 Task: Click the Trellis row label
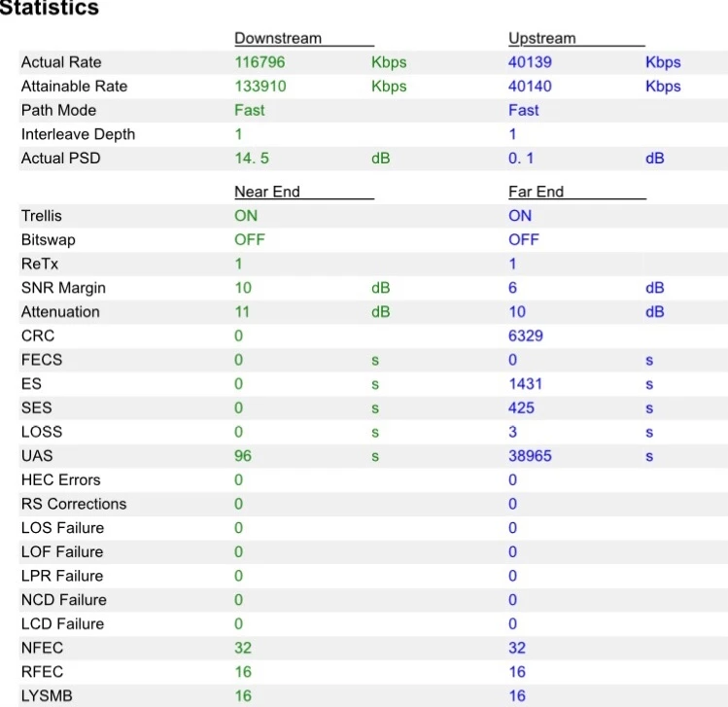click(x=41, y=216)
